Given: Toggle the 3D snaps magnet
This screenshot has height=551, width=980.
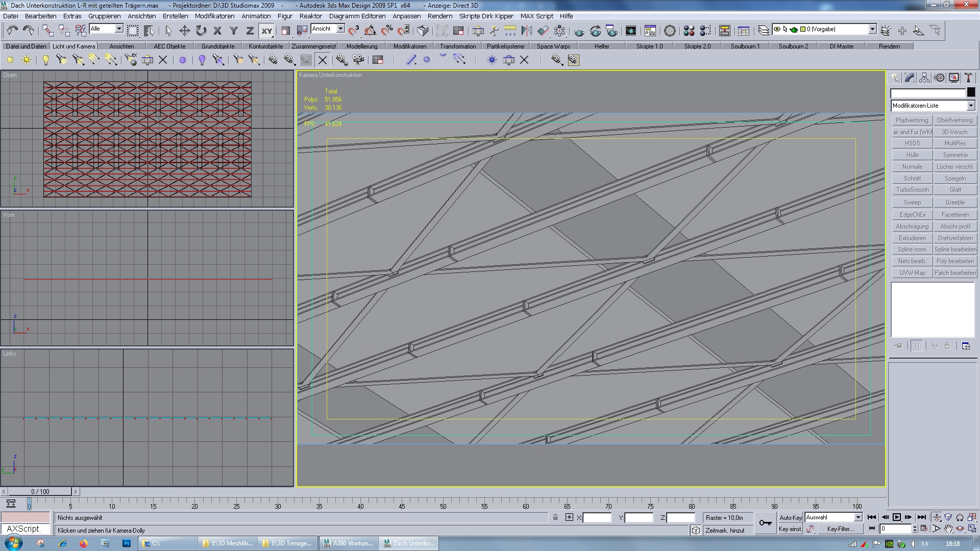Looking at the screenshot, I should pos(354,31).
